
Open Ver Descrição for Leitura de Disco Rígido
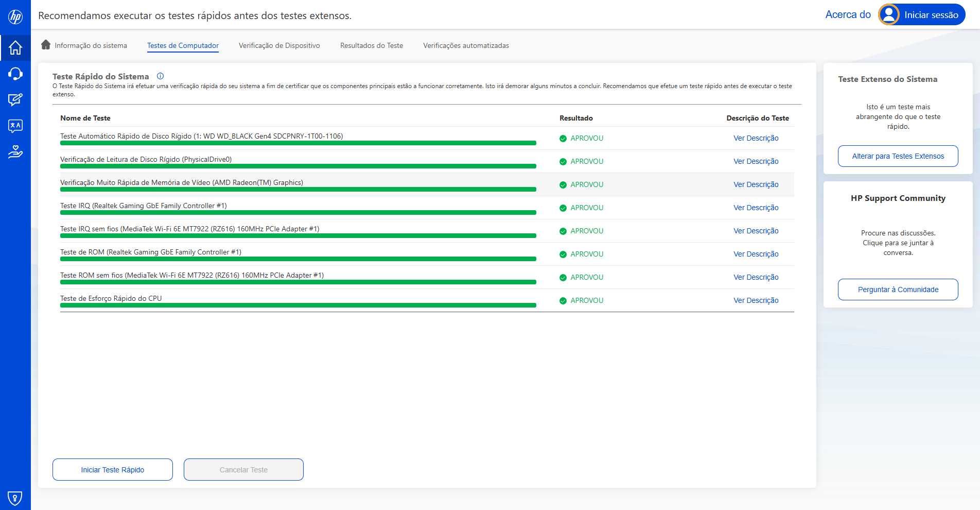pyautogui.click(x=756, y=161)
